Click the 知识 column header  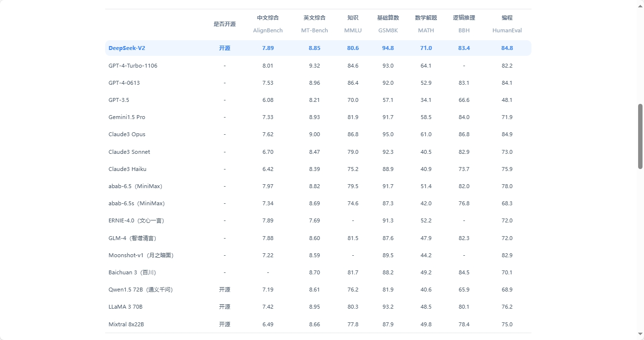pyautogui.click(x=353, y=18)
